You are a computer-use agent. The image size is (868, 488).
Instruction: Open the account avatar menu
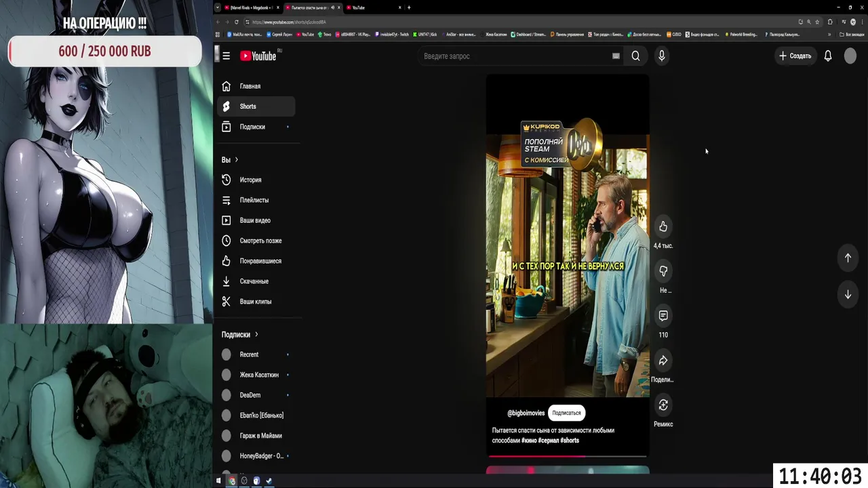pos(850,56)
